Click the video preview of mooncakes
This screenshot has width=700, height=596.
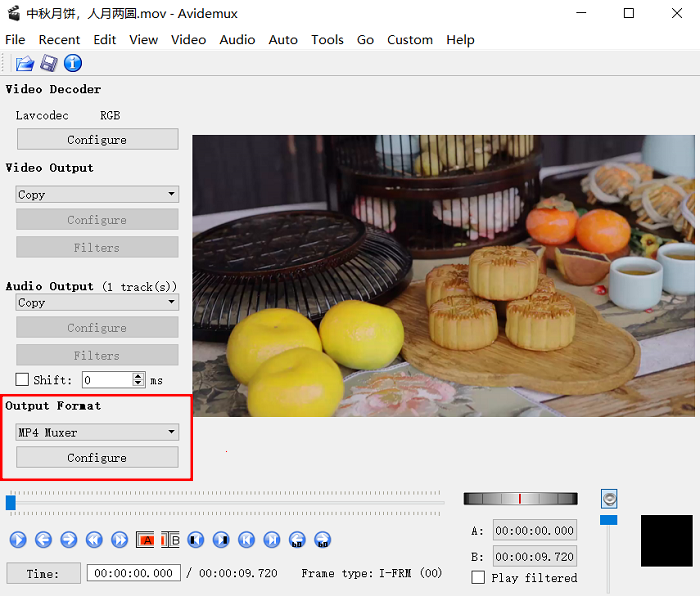443,276
